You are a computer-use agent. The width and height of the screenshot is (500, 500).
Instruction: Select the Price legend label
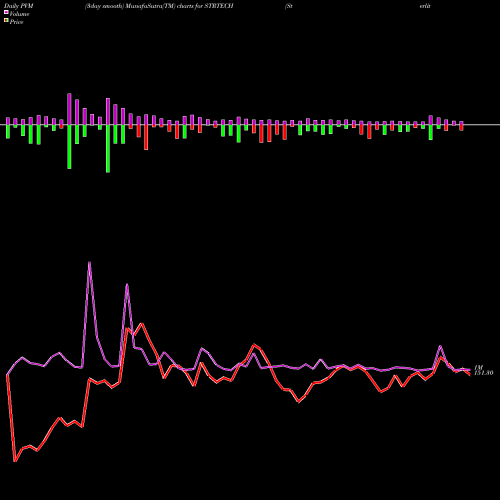point(16,22)
